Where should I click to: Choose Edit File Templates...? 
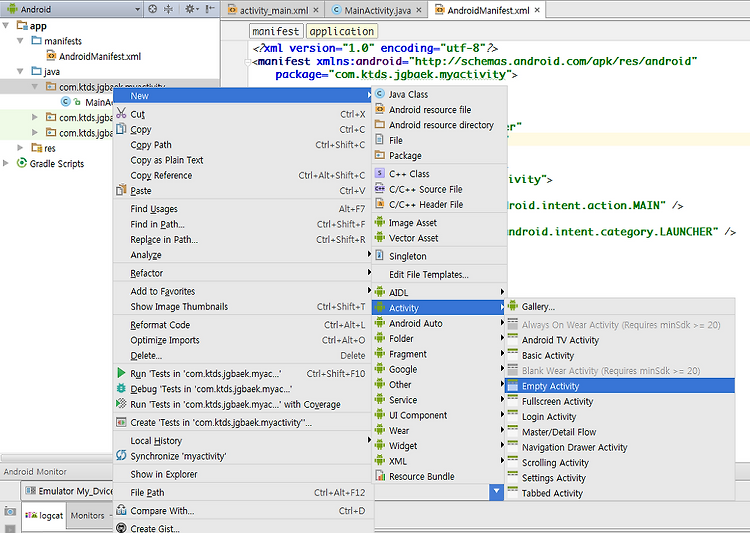point(439,274)
